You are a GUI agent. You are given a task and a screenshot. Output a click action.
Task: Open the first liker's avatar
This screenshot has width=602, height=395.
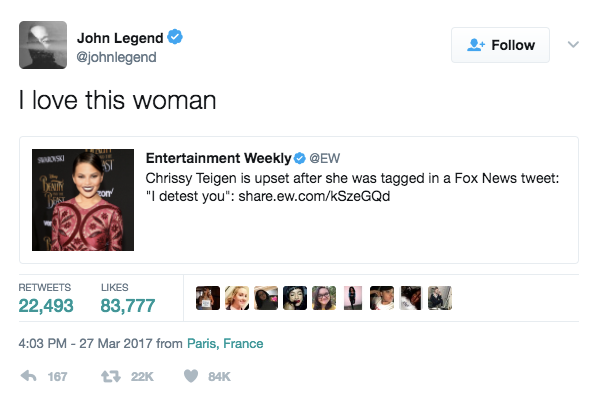pyautogui.click(x=208, y=298)
